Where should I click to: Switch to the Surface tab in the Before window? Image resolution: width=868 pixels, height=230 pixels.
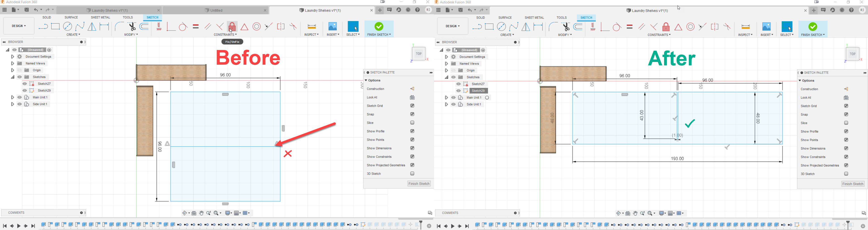tap(71, 17)
